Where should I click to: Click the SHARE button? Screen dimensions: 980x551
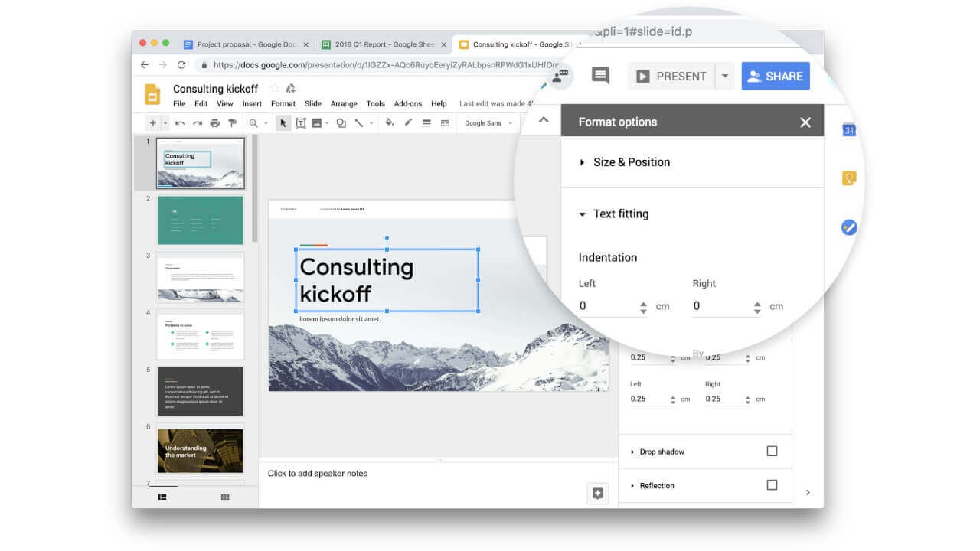click(776, 76)
